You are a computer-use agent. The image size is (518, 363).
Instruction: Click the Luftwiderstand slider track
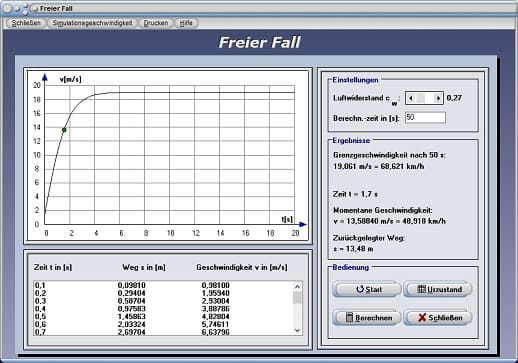click(424, 98)
